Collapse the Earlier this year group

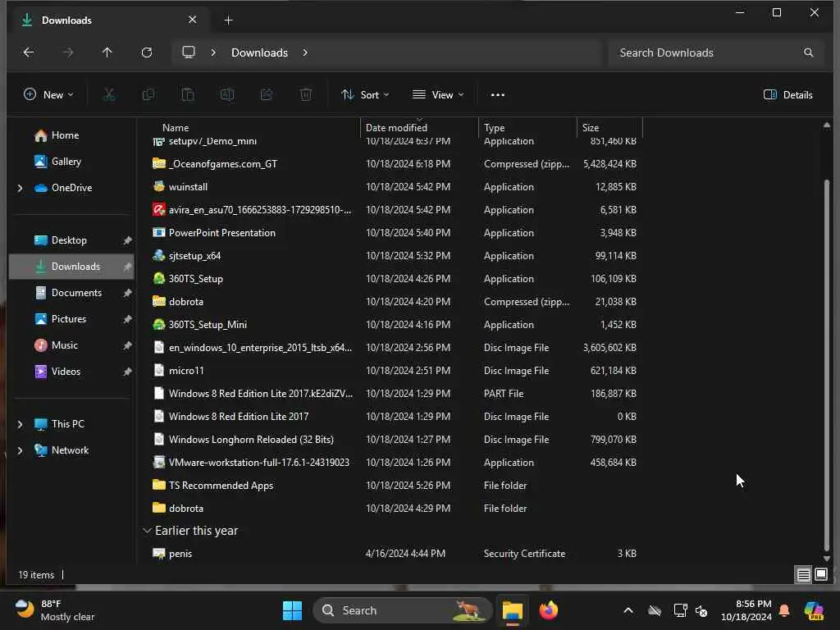coord(148,531)
